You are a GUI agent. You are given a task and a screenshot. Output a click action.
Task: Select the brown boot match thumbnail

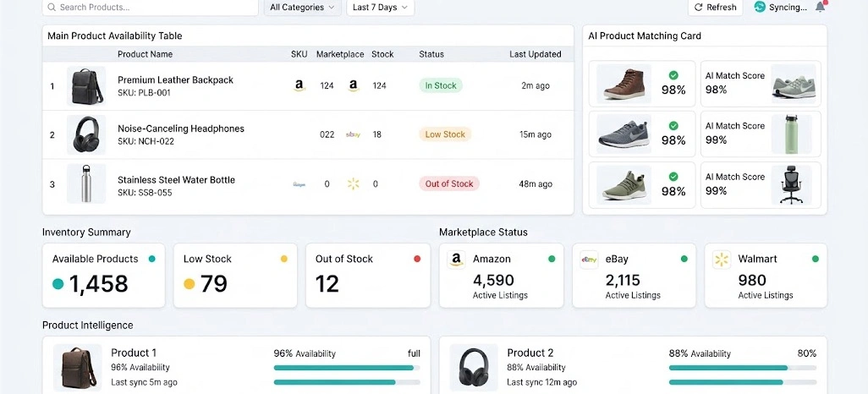(x=624, y=84)
